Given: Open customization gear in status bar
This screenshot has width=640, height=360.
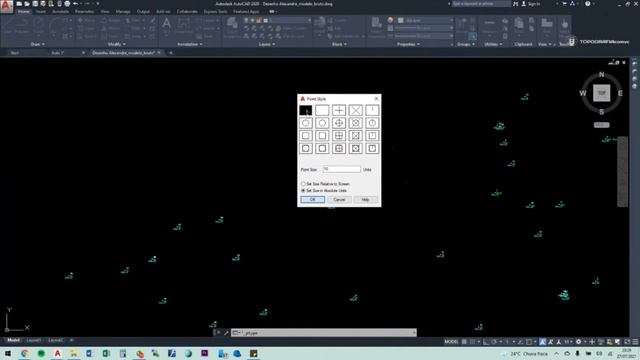Looking at the screenshot, I should pos(578,342).
